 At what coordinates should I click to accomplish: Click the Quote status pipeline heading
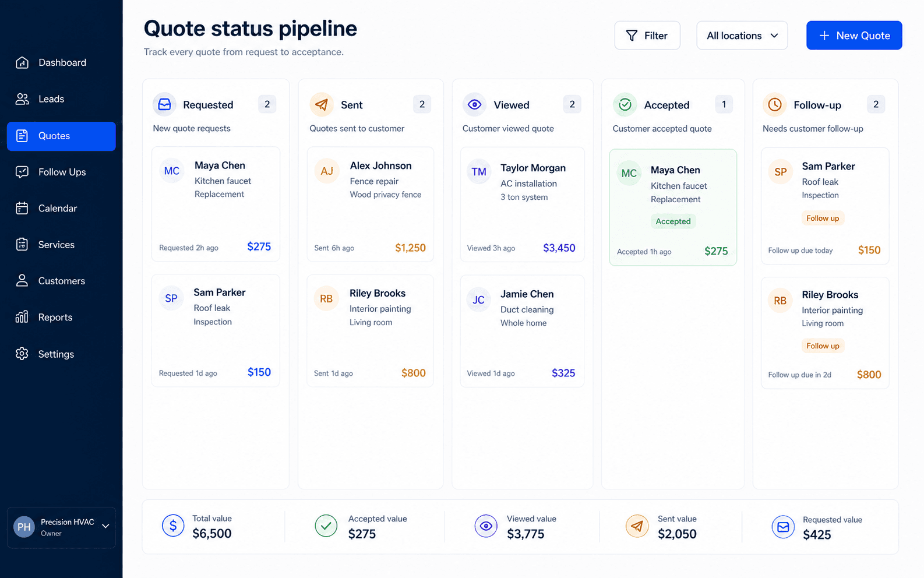tap(251, 29)
